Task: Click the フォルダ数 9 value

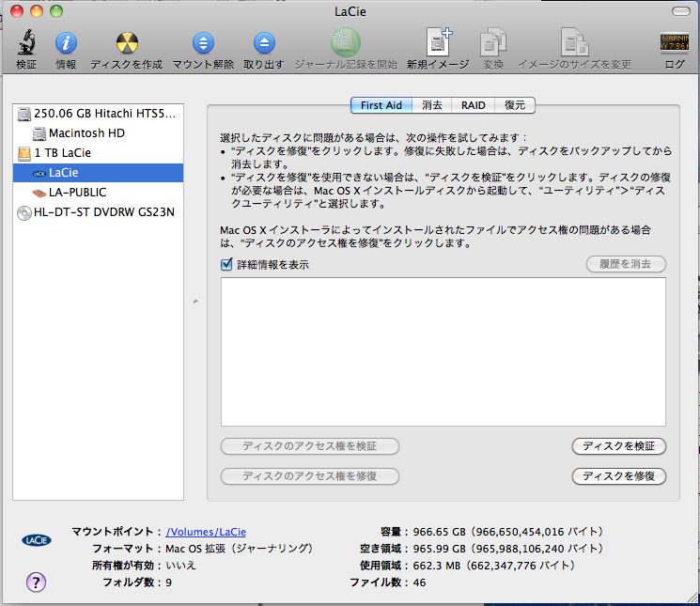Action: [169, 583]
